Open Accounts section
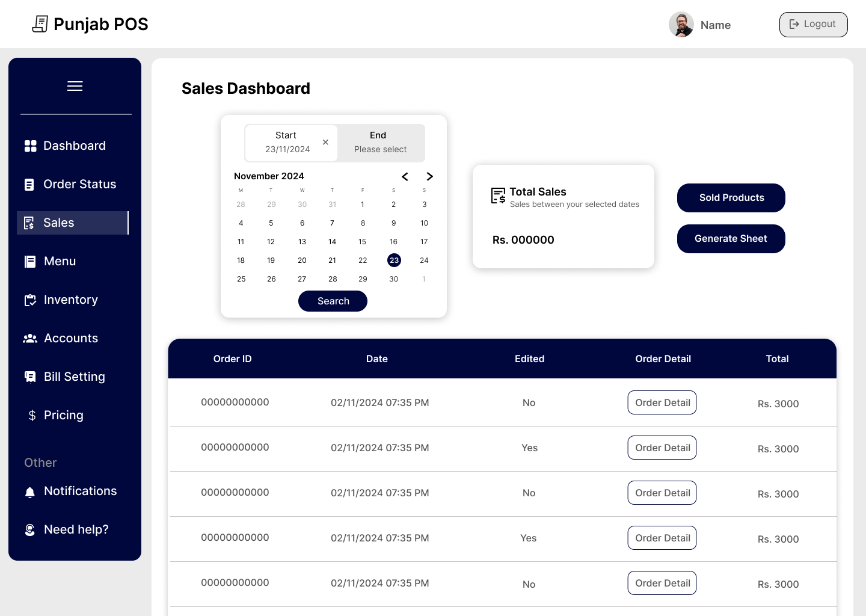Screen dimensions: 866x616 (73, 339)
